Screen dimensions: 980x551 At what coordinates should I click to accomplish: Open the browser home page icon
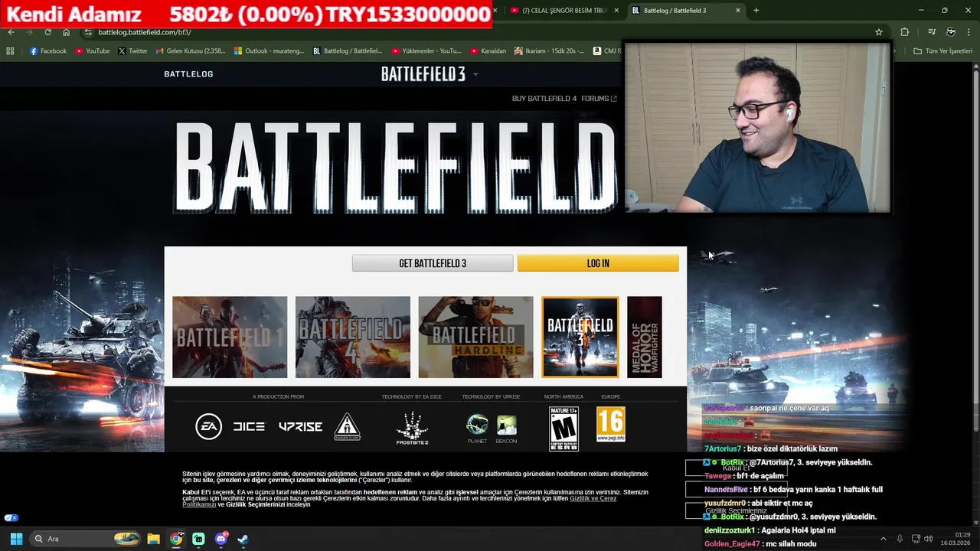click(66, 32)
